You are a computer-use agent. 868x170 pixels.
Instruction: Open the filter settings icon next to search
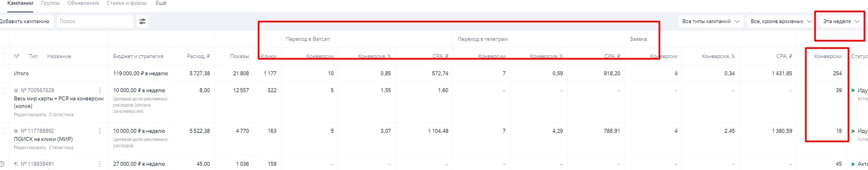tap(142, 21)
